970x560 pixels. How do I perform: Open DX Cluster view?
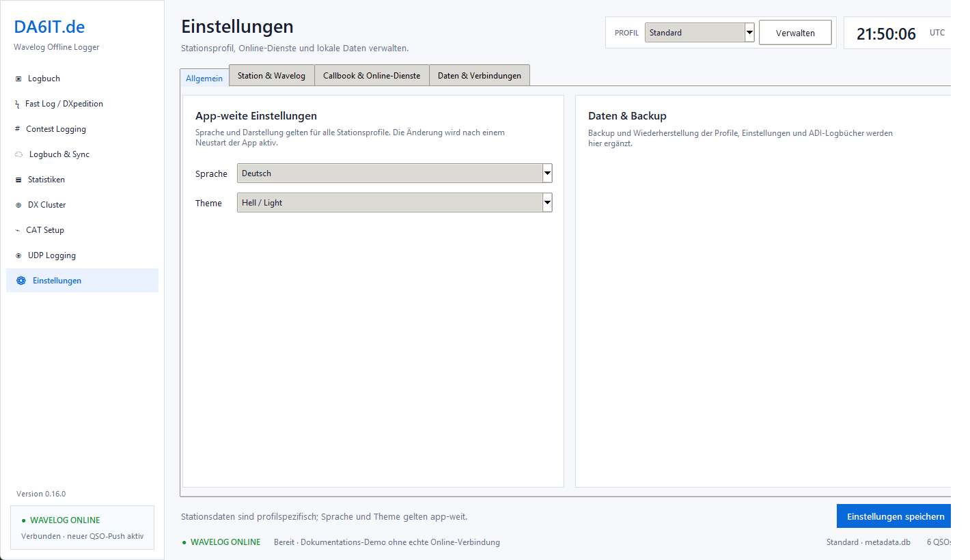click(82, 205)
